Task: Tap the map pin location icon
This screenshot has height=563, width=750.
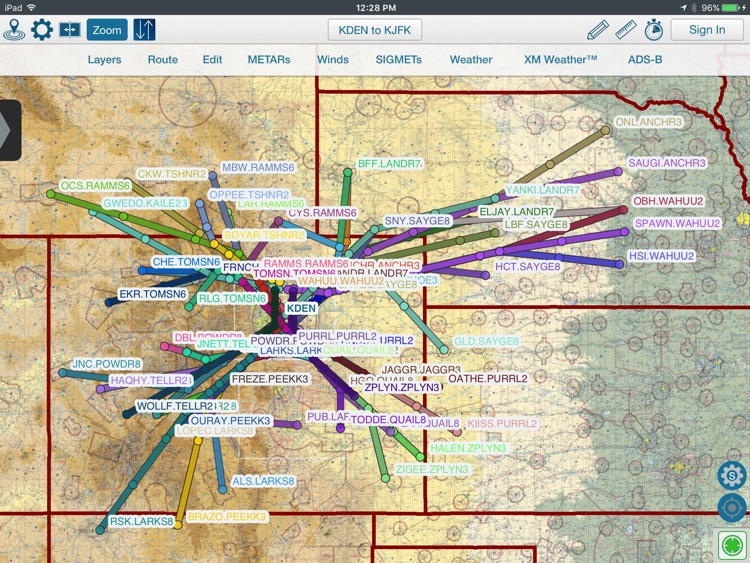Action: (x=14, y=30)
